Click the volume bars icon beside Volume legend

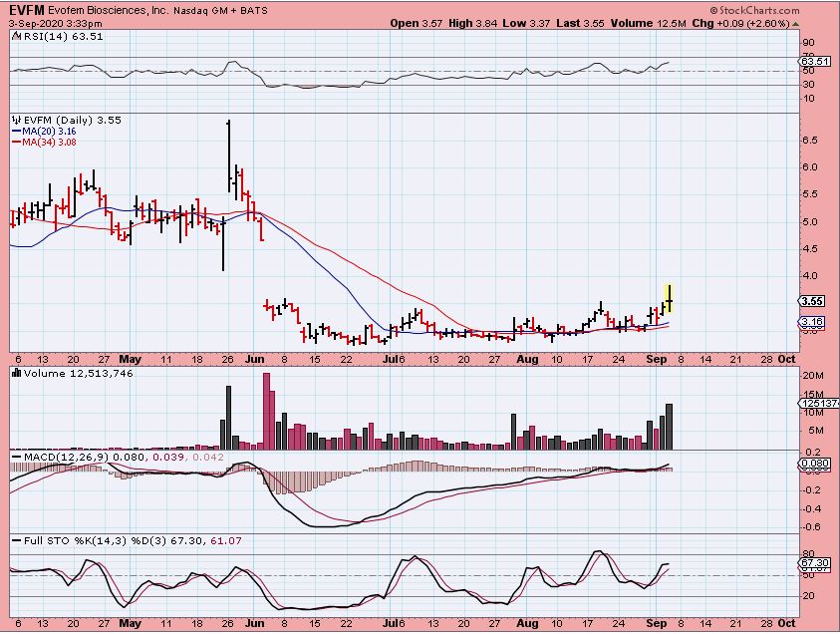[x=17, y=373]
